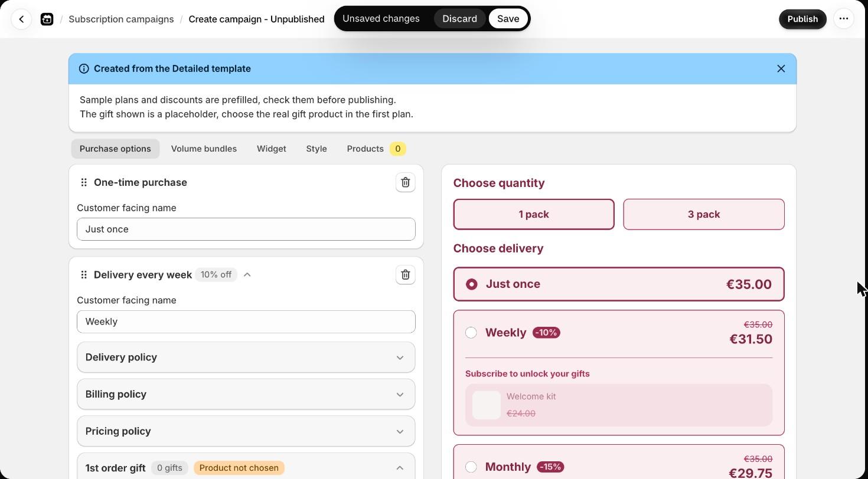Choose the 1 pack quantity
The image size is (868, 479).
534,214
